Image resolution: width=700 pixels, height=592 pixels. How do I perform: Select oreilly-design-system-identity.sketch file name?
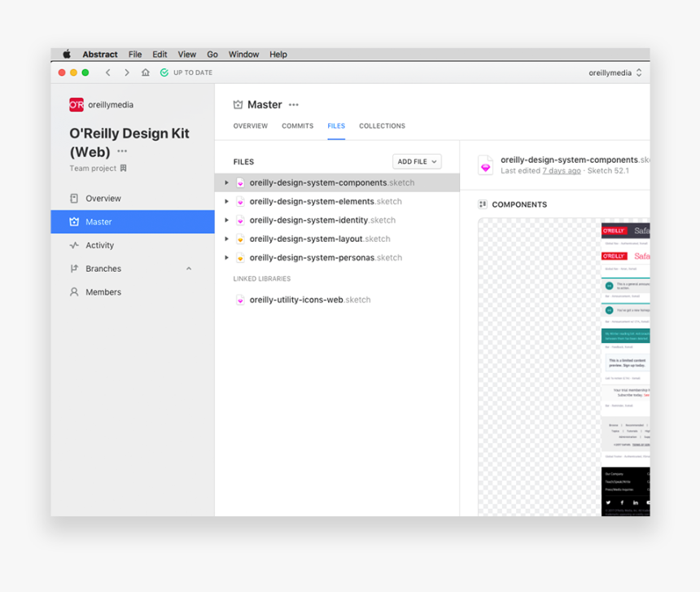pos(322,220)
